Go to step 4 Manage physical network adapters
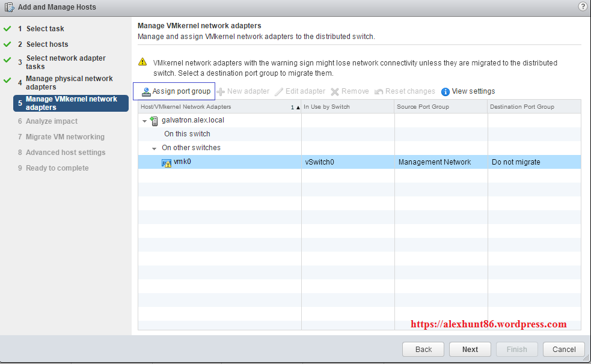Viewport: 591px width, 364px height. click(69, 83)
